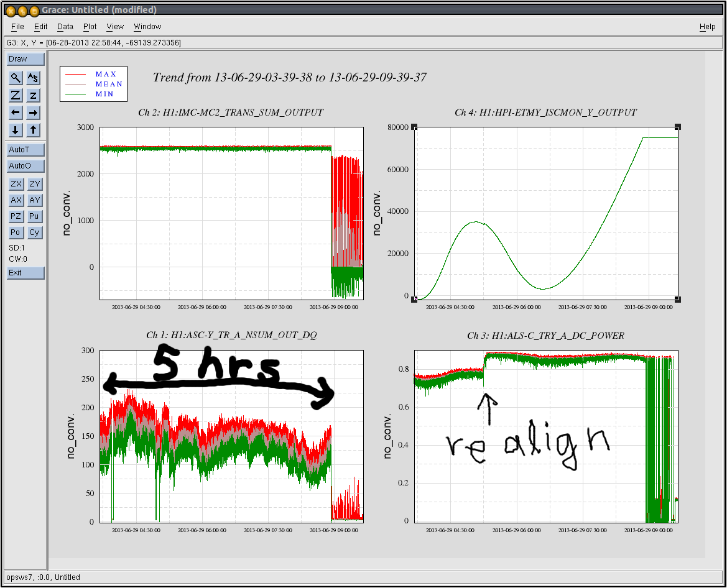Click the autoscale AS icon
Viewport: 727px width, 588px height.
[x=34, y=78]
